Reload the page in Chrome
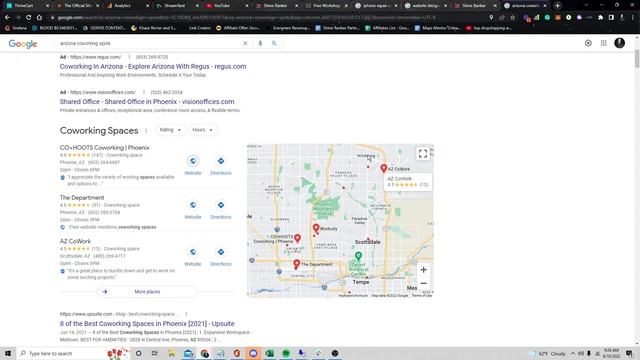640x360 pixels. pos(29,18)
